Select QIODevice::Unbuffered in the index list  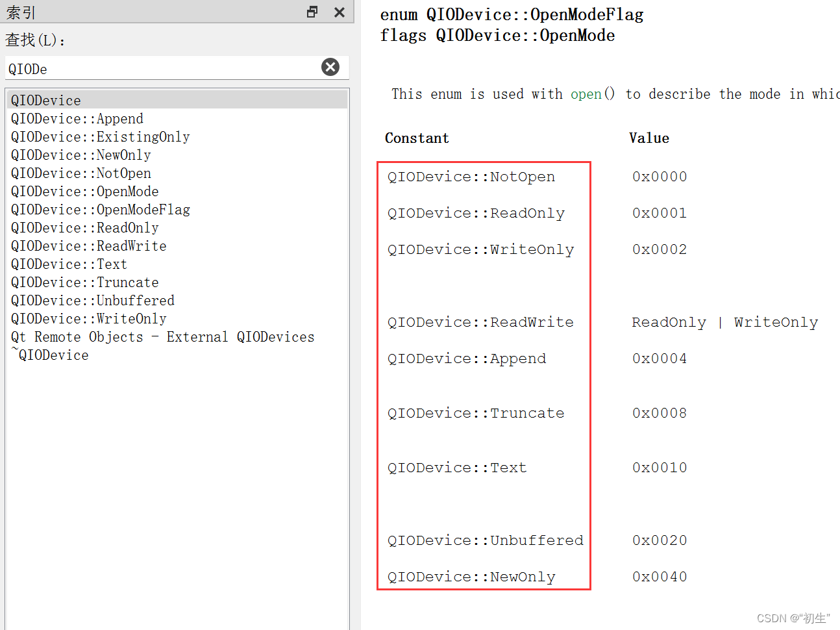177,300
